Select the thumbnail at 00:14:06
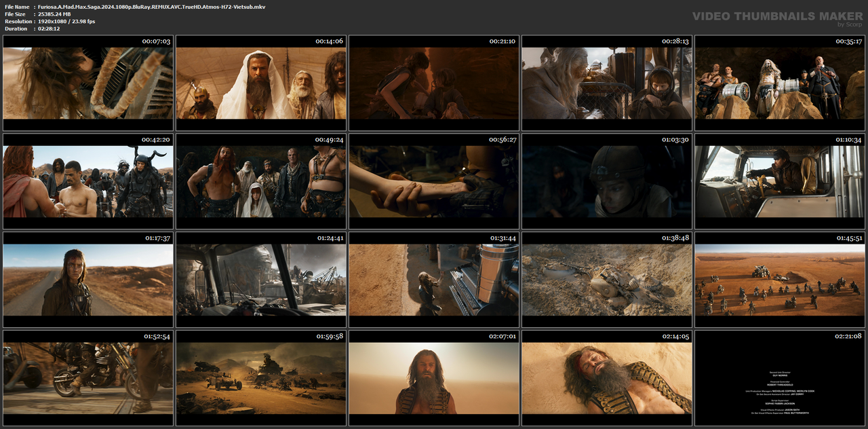This screenshot has width=868, height=429. [261, 83]
